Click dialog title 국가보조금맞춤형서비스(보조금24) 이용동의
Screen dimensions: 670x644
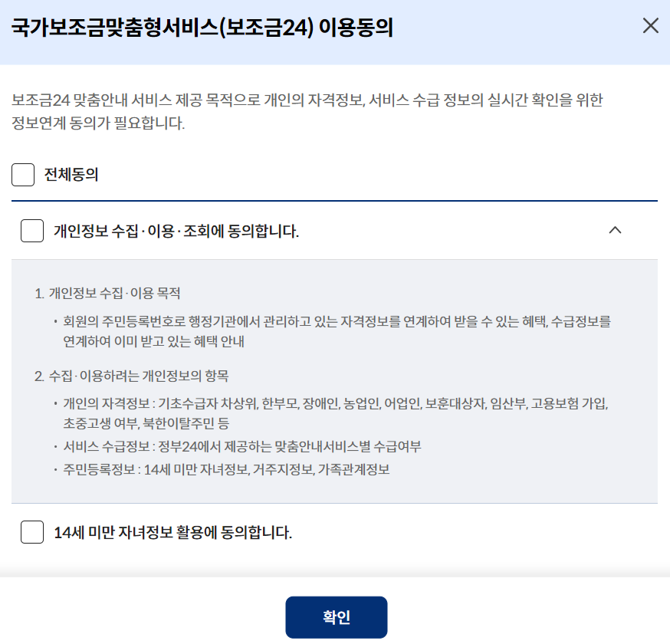[x=202, y=28]
